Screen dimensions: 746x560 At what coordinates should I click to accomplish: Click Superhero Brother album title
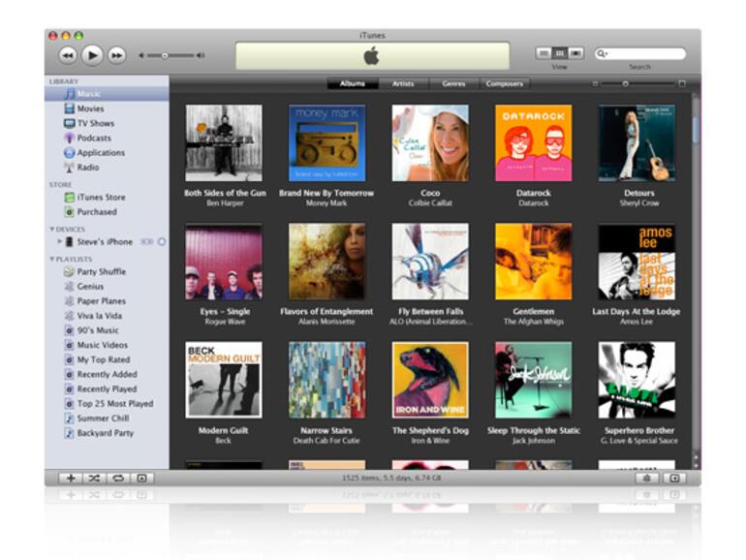pos(639,430)
